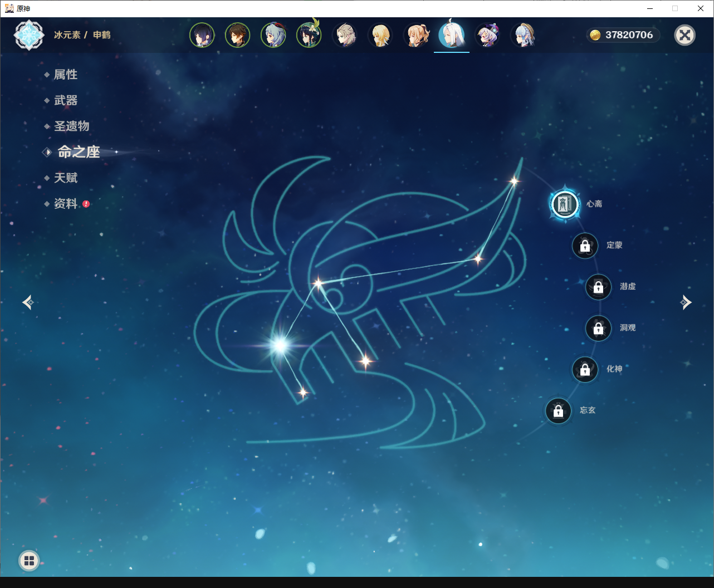Click the locked 定蒙 constellation node
Viewport: 714px width, 588px height.
pos(585,246)
